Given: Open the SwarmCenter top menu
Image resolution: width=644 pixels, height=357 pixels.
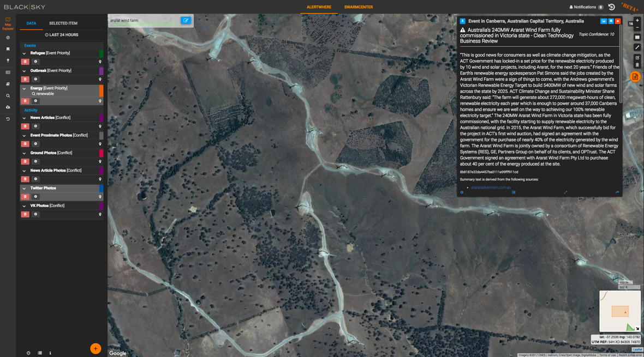Looking at the screenshot, I should (x=358, y=7).
